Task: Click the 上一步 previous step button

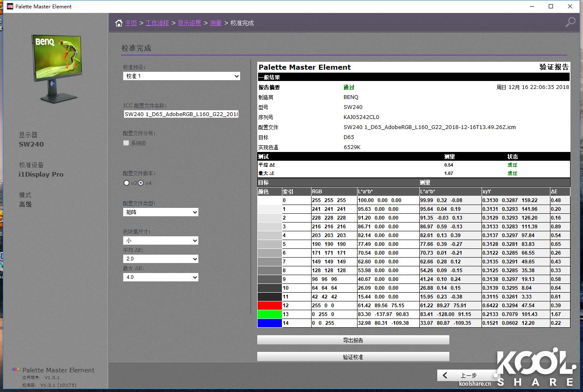Action: tap(468, 375)
